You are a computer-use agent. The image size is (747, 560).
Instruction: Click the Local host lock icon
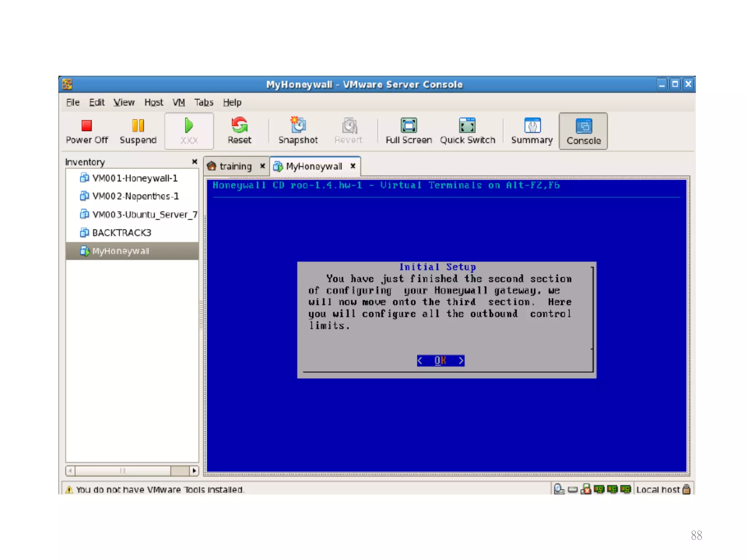coord(686,489)
